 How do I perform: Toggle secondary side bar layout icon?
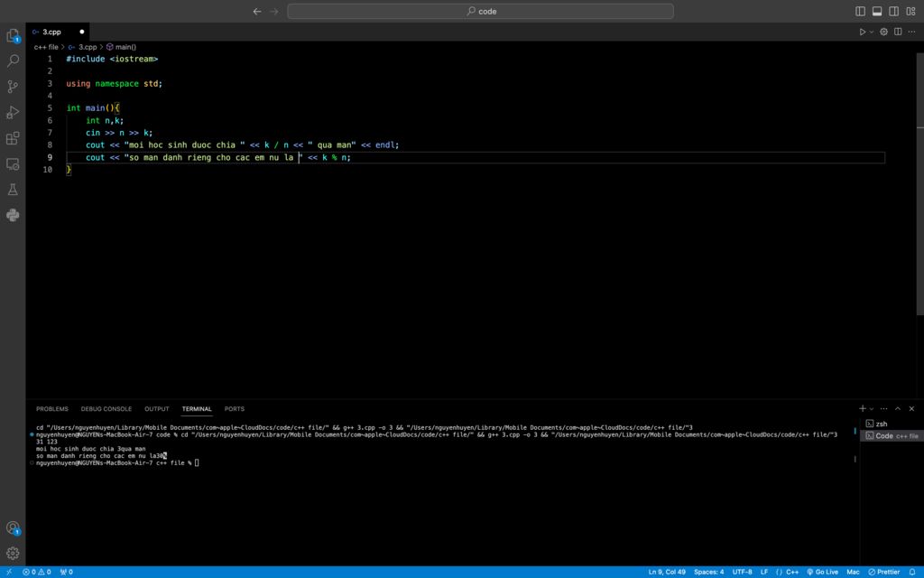coord(893,11)
